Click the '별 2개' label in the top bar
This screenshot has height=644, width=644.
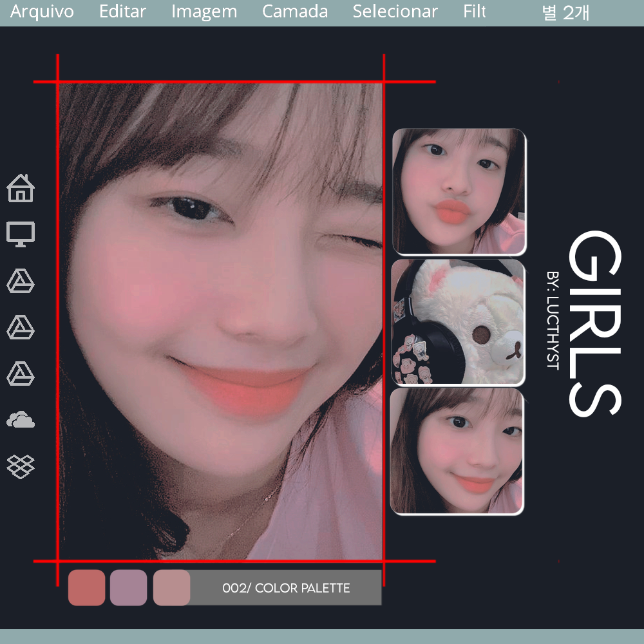(x=565, y=12)
